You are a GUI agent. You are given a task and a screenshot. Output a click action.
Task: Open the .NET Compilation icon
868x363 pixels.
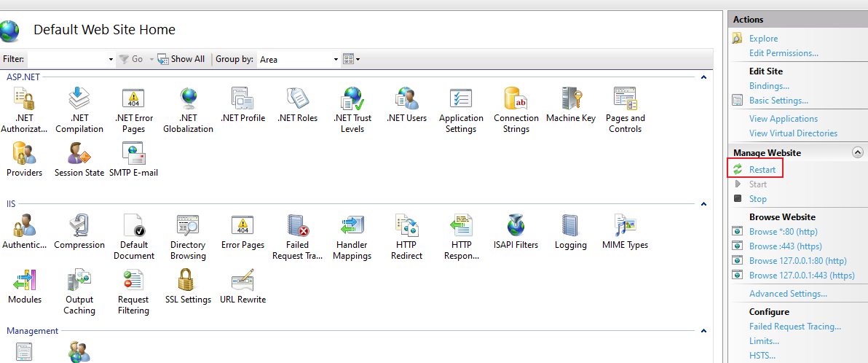(x=79, y=110)
